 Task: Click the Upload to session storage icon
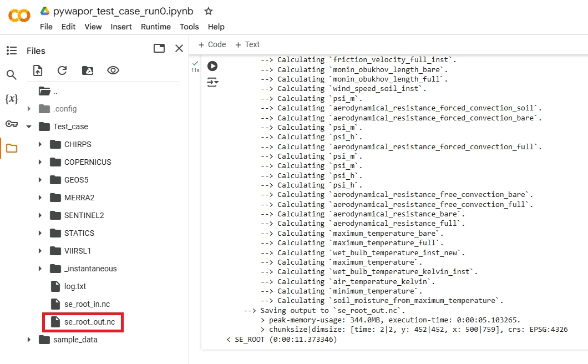coord(38,70)
